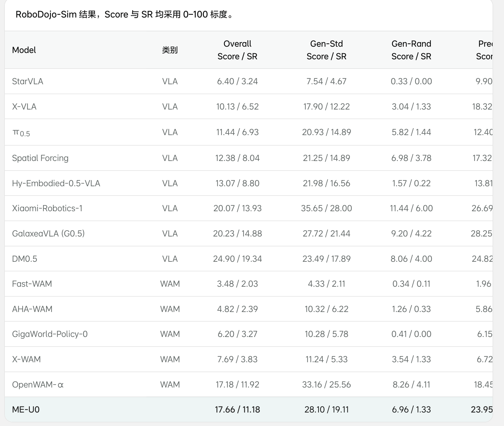504x426 pixels.
Task: Click the VLA category in the Spatial Forcing row
Action: pos(170,158)
